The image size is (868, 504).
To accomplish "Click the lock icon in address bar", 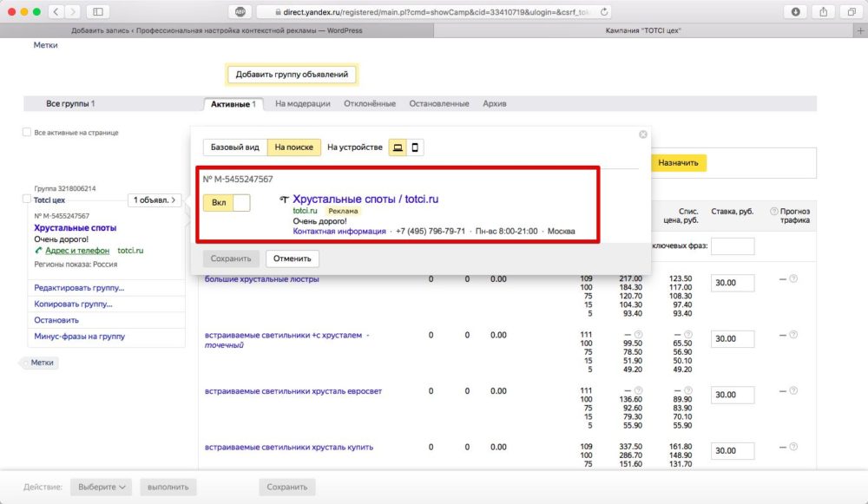I will 278,11.
